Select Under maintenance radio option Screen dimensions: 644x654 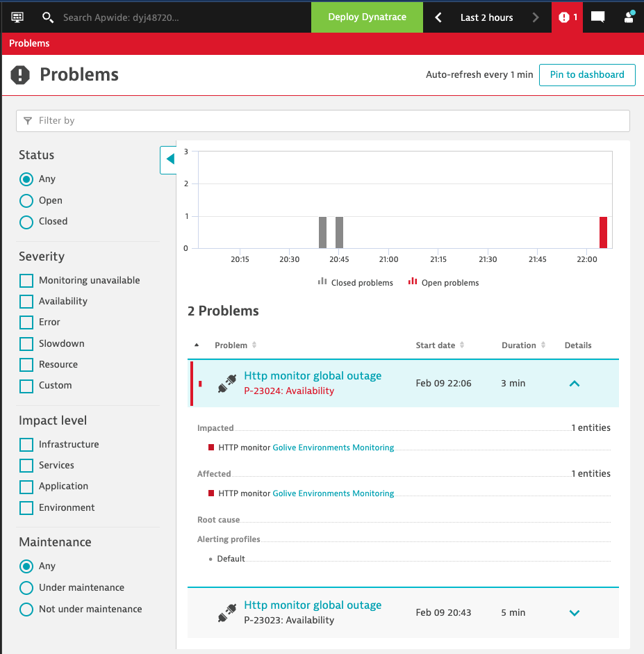26,588
